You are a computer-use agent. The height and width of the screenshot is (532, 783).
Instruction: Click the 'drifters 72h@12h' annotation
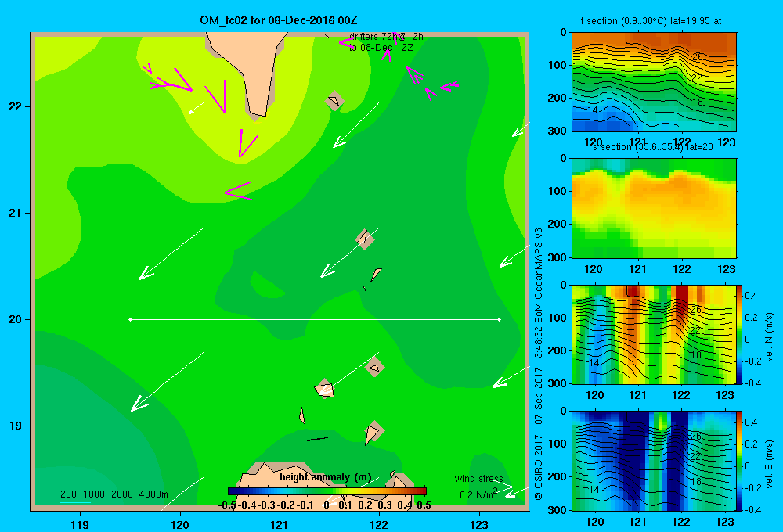coord(386,37)
